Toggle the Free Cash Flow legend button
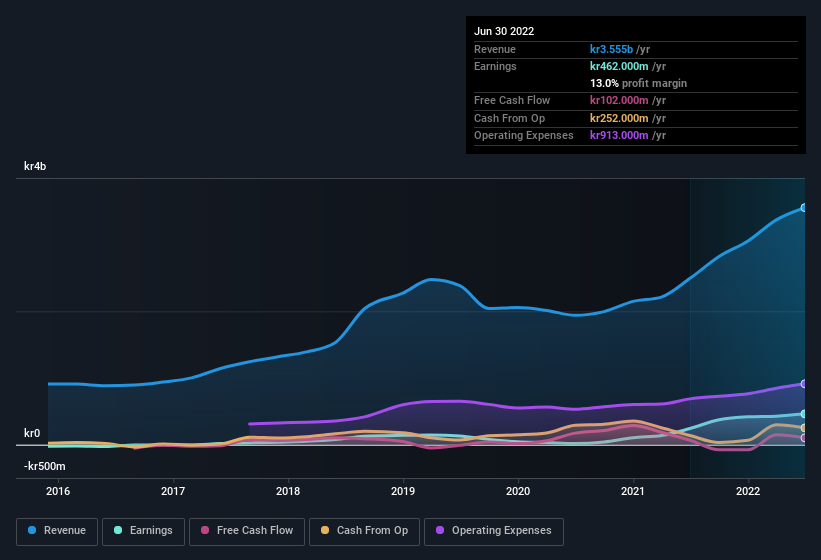This screenshot has width=821, height=560. tap(247, 531)
